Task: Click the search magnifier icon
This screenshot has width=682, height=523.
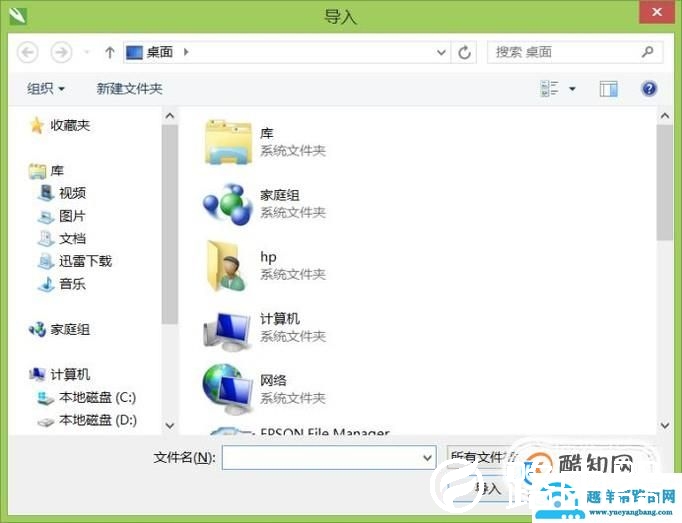Action: [648, 52]
